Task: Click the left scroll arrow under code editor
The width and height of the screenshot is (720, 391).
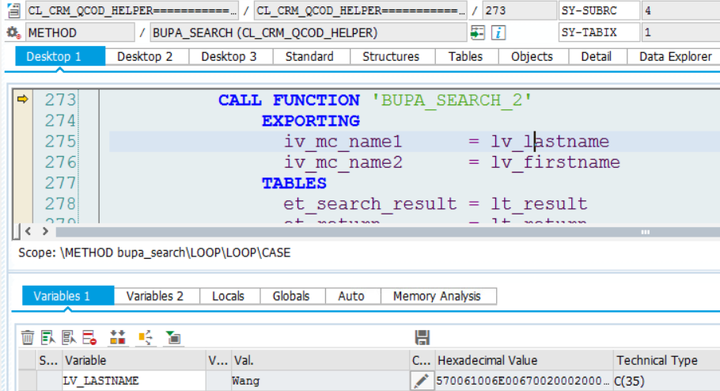Action: [x=28, y=231]
